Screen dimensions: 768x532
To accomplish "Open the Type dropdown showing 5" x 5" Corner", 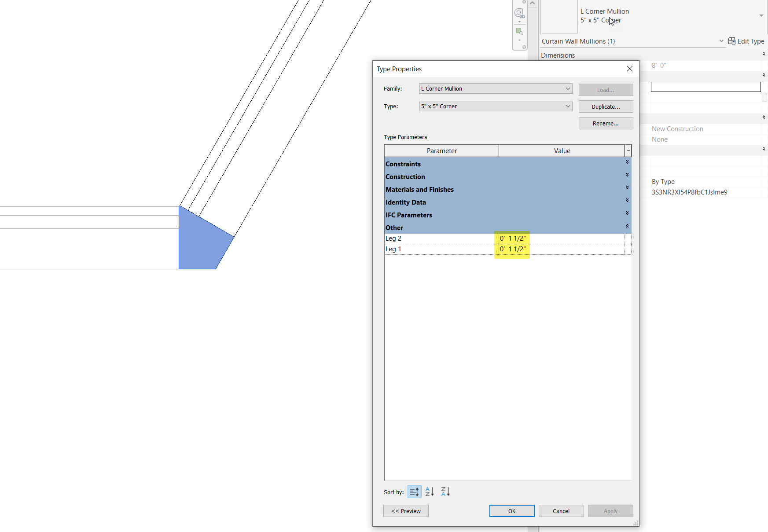I will pos(567,106).
